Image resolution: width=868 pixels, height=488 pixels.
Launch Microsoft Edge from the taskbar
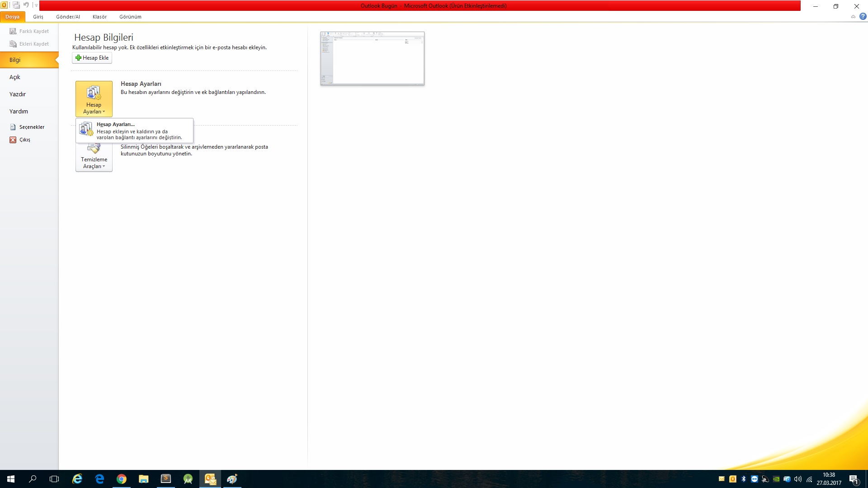click(99, 479)
